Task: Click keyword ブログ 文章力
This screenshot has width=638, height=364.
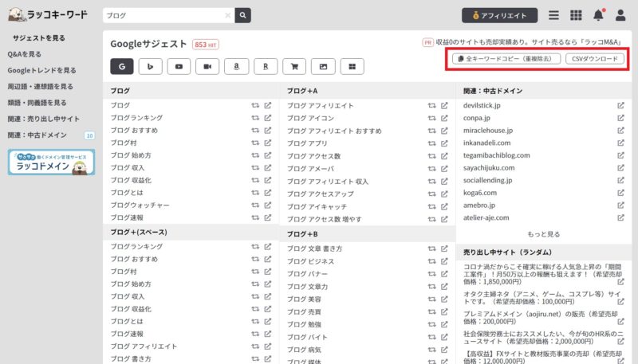Action: coord(307,287)
